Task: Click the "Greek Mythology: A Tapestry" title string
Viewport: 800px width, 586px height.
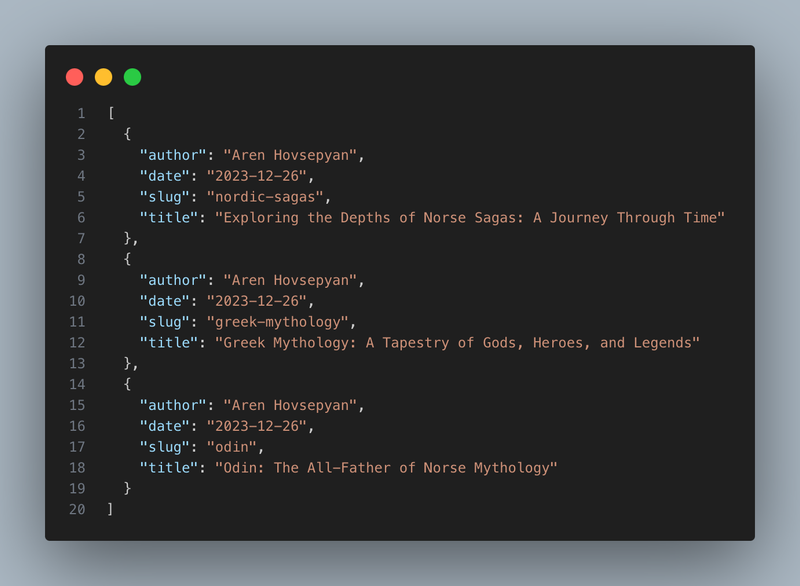Action: click(x=457, y=343)
